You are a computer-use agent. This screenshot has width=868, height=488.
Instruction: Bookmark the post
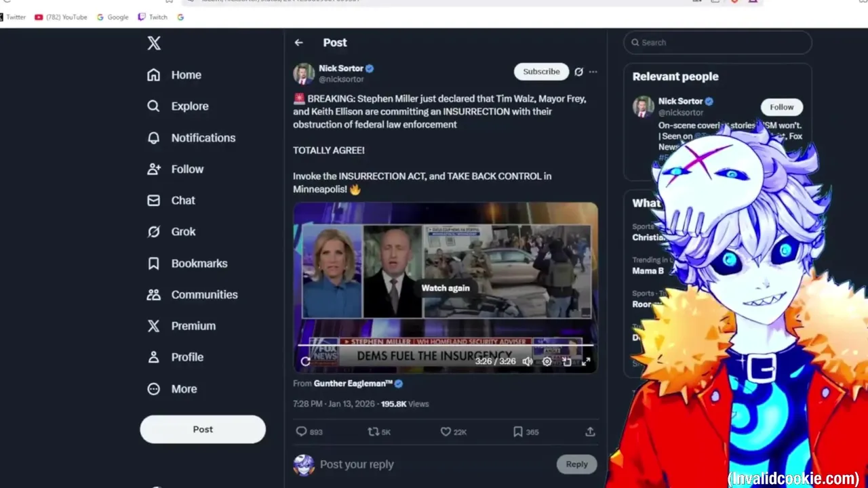click(x=518, y=432)
